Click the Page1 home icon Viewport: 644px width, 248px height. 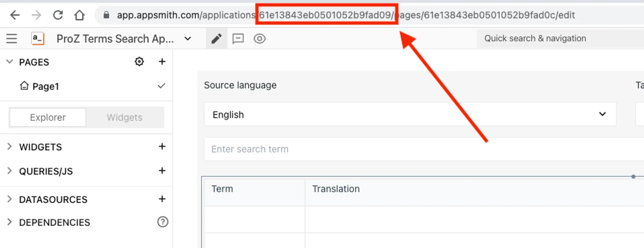click(24, 86)
